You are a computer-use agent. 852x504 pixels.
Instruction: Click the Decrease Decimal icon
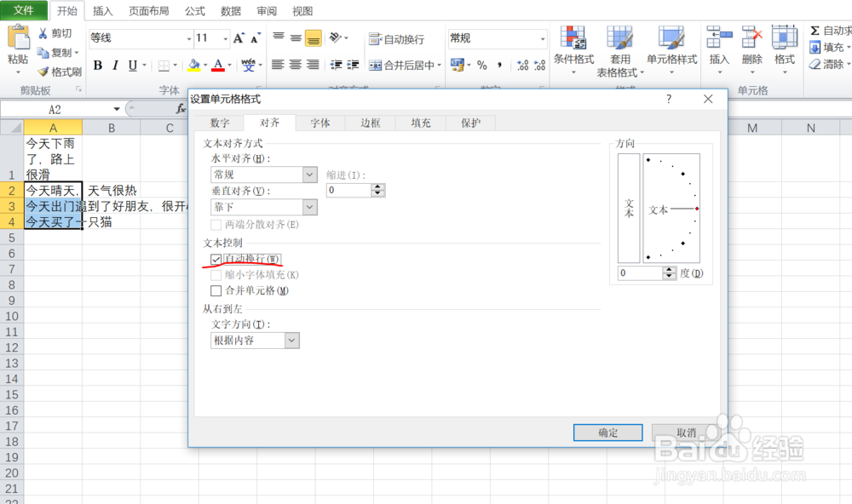click(x=539, y=66)
